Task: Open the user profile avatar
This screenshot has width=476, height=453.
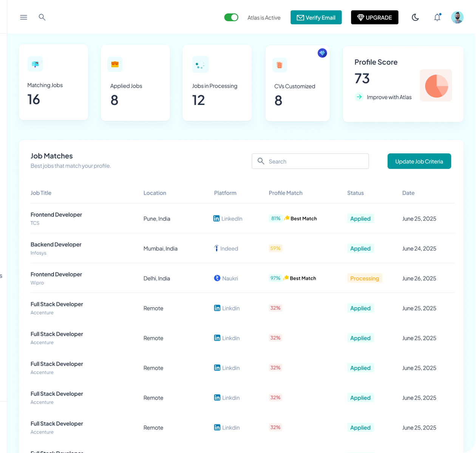Action: [457, 17]
